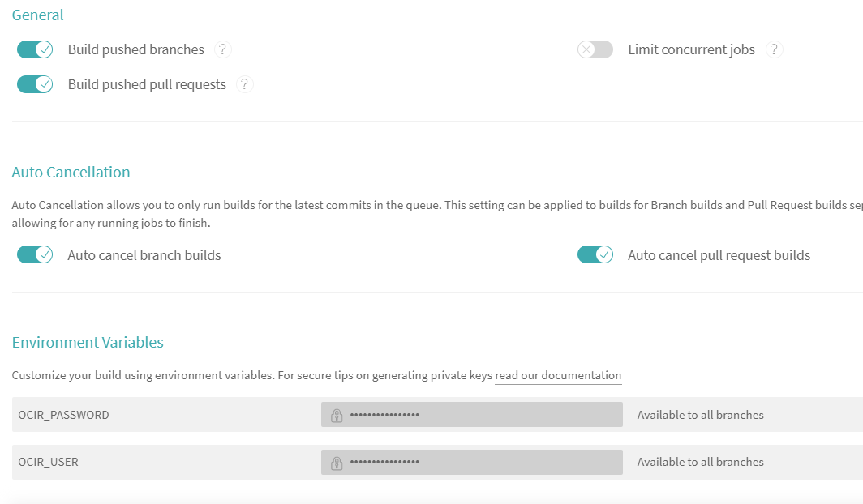Click 'Available to all branches' for OCIR_PASSWORD

pyautogui.click(x=700, y=415)
